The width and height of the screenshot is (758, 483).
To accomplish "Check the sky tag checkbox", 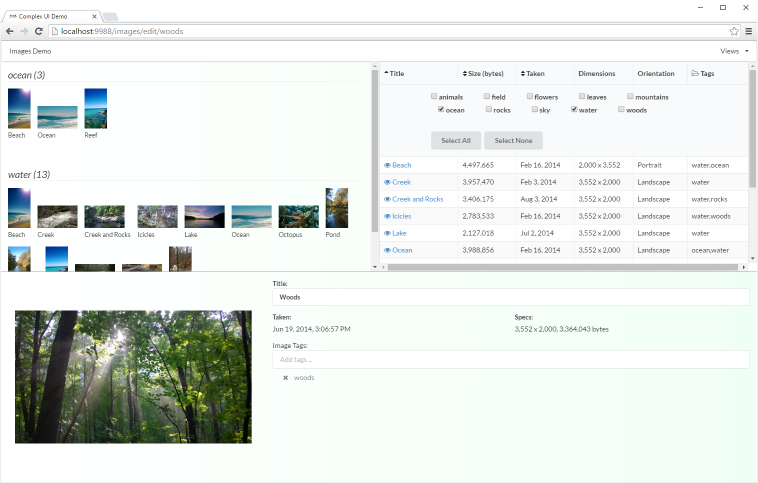I will [535, 109].
